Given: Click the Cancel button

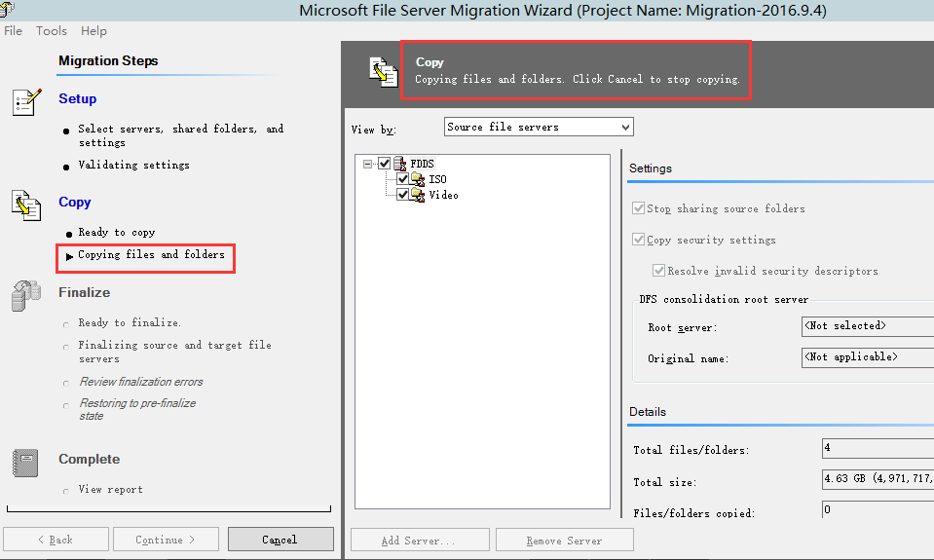Looking at the screenshot, I should (x=280, y=540).
